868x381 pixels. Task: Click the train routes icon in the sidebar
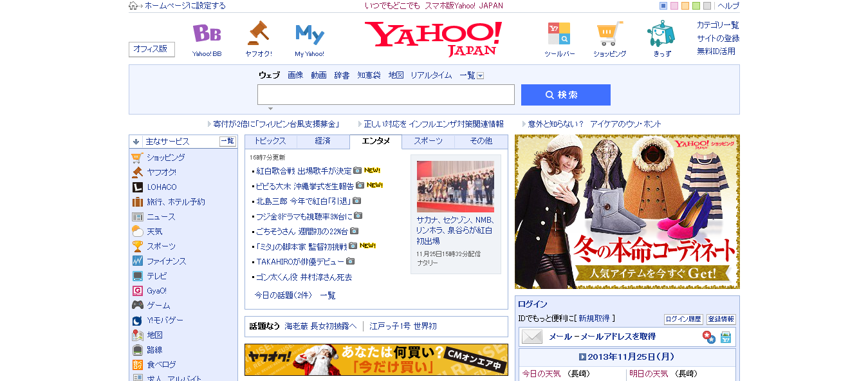137,349
